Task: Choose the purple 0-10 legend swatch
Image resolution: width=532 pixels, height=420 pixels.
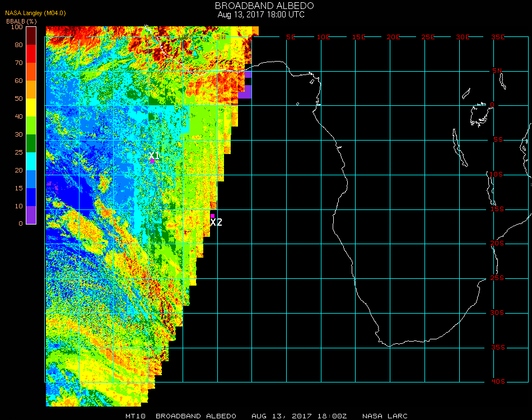Action: click(31, 214)
